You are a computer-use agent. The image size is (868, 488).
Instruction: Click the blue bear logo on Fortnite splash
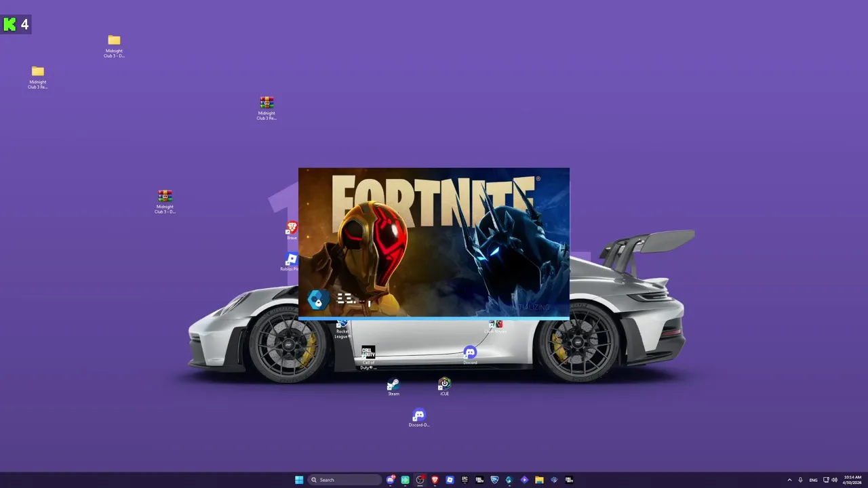tap(318, 300)
